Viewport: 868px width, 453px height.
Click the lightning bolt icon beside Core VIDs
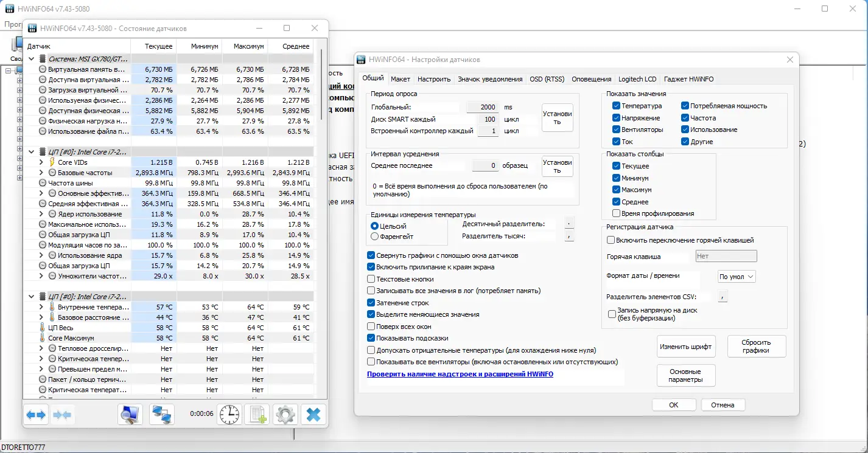52,162
